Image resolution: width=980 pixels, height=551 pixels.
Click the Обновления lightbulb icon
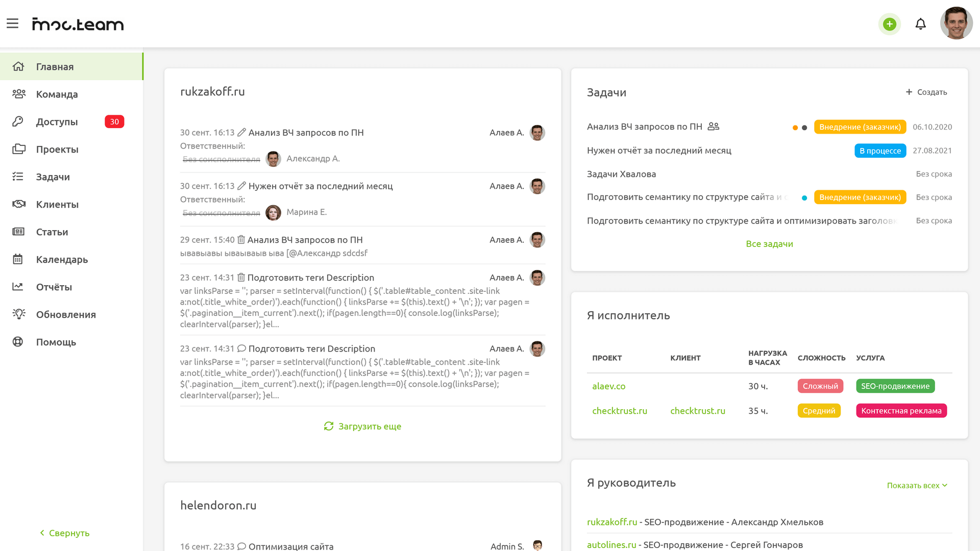tap(19, 314)
